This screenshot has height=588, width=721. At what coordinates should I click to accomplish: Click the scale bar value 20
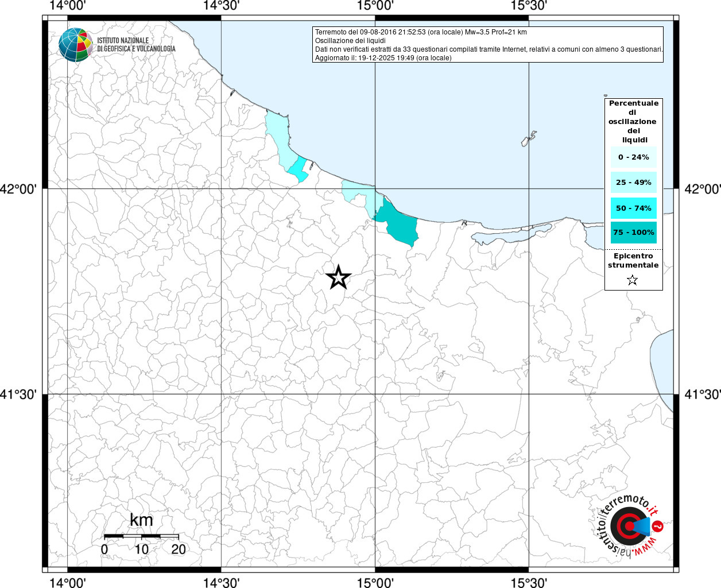[x=179, y=549]
